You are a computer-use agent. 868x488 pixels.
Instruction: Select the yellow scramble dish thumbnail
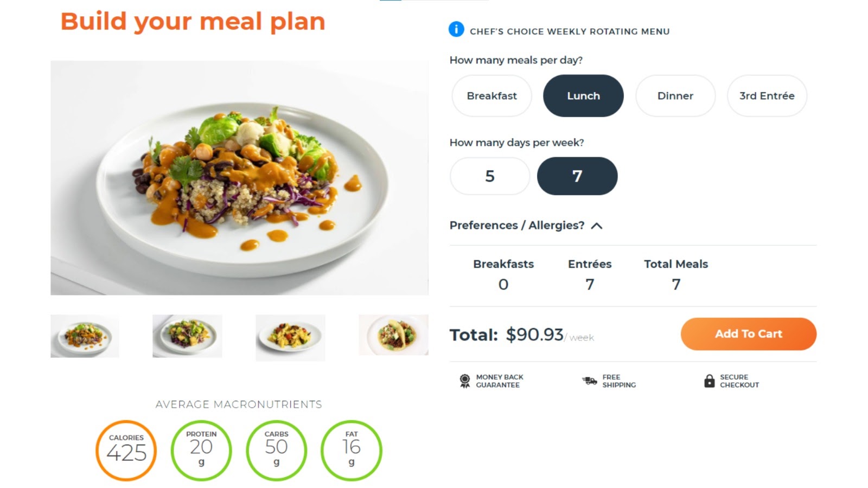291,337
